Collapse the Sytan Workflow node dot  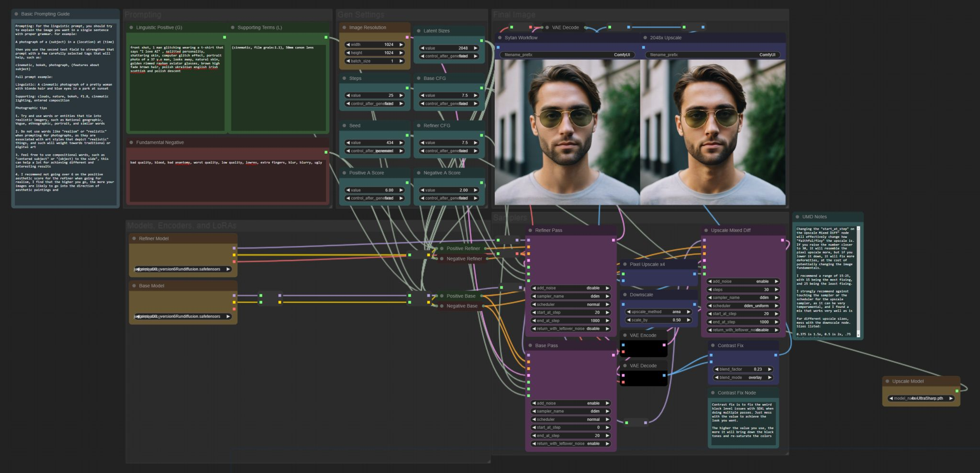point(500,38)
